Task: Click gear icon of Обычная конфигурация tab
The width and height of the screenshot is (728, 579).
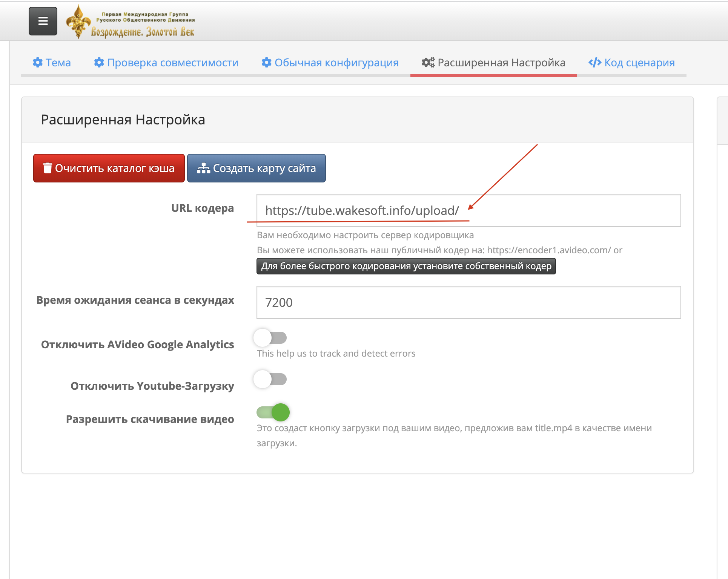Action: click(x=266, y=63)
